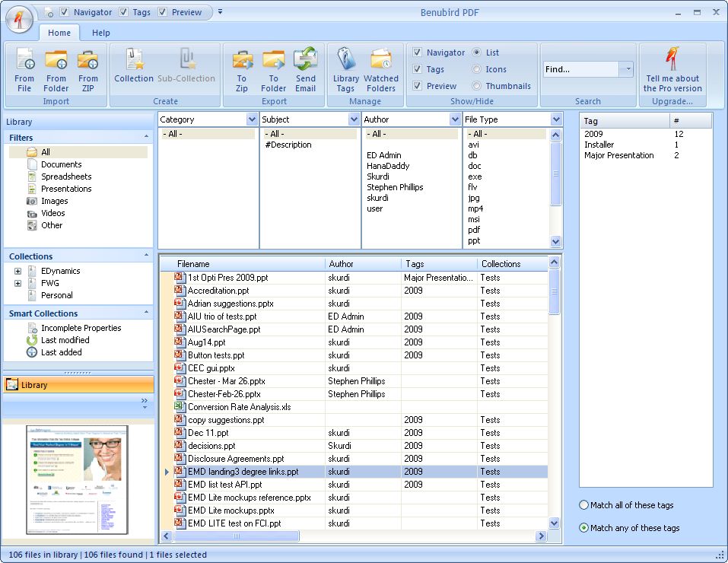Viewport: 728px width, 563px height.
Task: Toggle Tags checkbox in quick access bar
Action: [x=123, y=12]
